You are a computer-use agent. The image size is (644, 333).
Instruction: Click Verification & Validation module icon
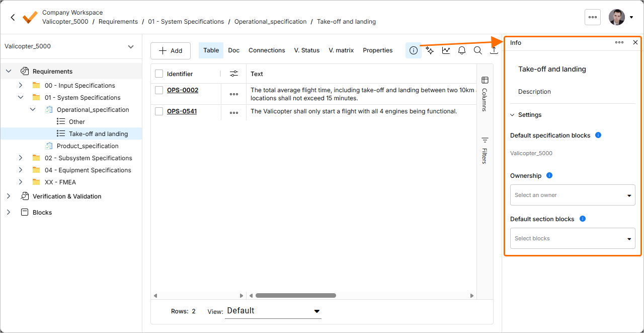(25, 196)
